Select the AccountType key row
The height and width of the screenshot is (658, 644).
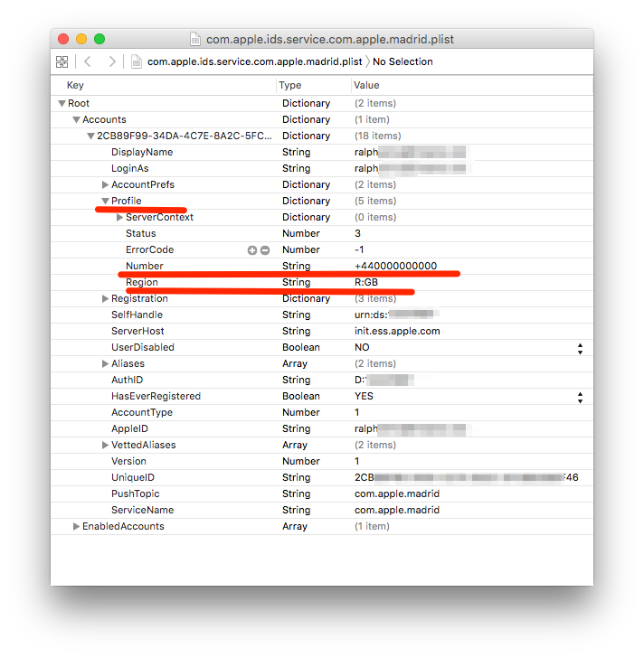322,412
